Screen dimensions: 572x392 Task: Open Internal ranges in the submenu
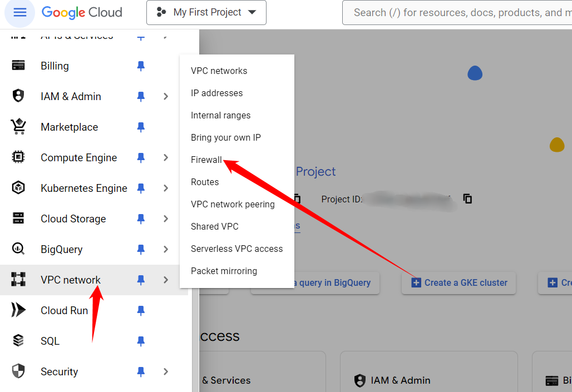[236, 115]
